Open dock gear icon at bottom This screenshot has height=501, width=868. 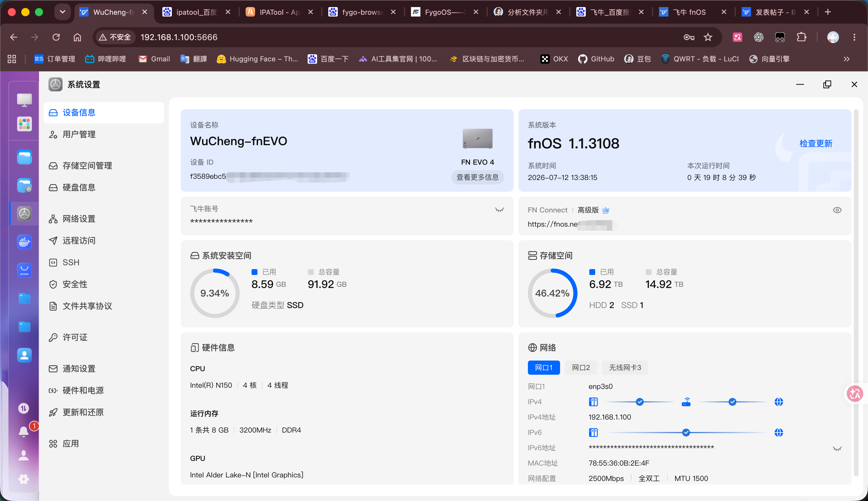(x=24, y=479)
